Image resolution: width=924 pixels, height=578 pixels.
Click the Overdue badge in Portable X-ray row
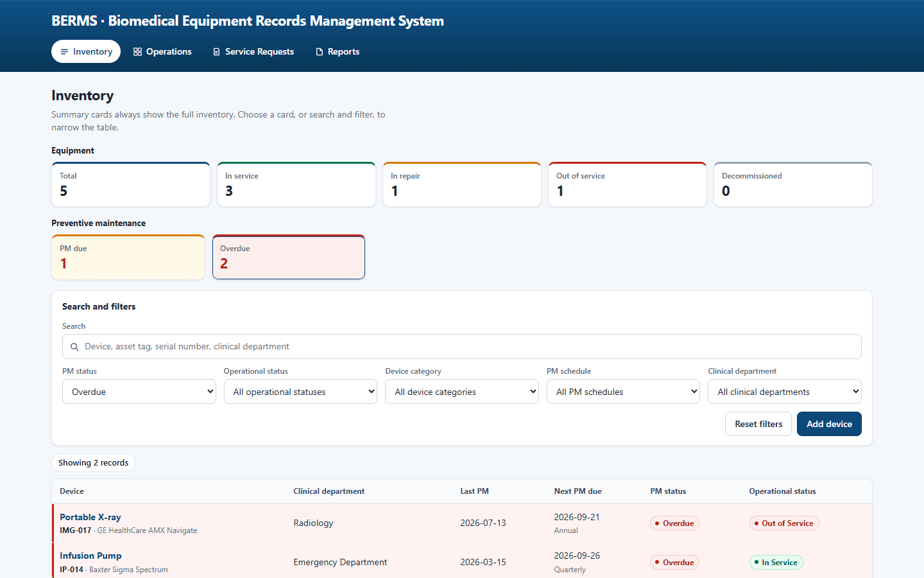coord(674,523)
